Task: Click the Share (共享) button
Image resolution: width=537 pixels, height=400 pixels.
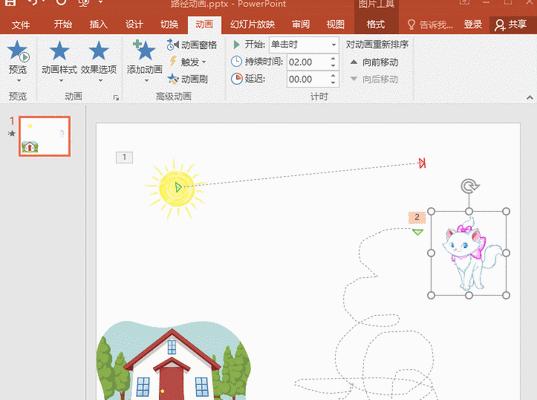Action: (511, 24)
